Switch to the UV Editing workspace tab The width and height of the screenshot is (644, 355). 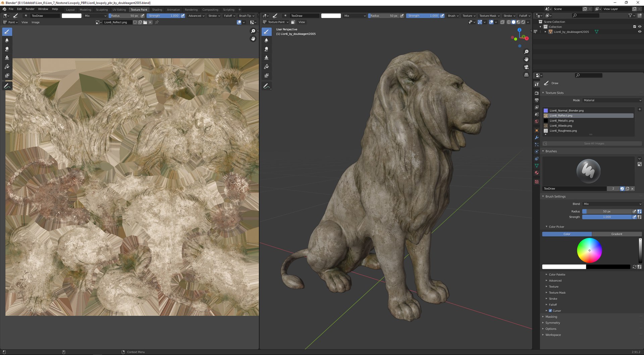[x=119, y=10]
